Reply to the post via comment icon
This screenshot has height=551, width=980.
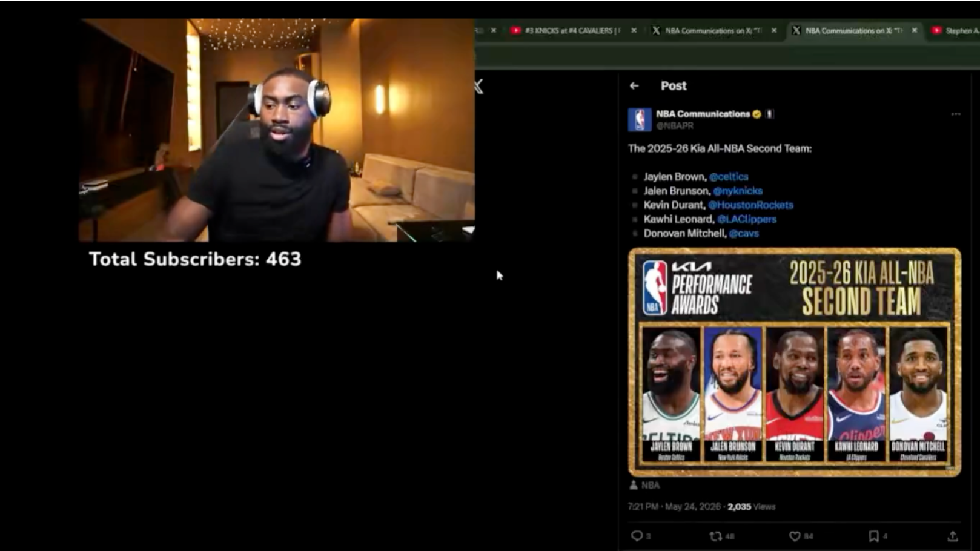click(637, 536)
